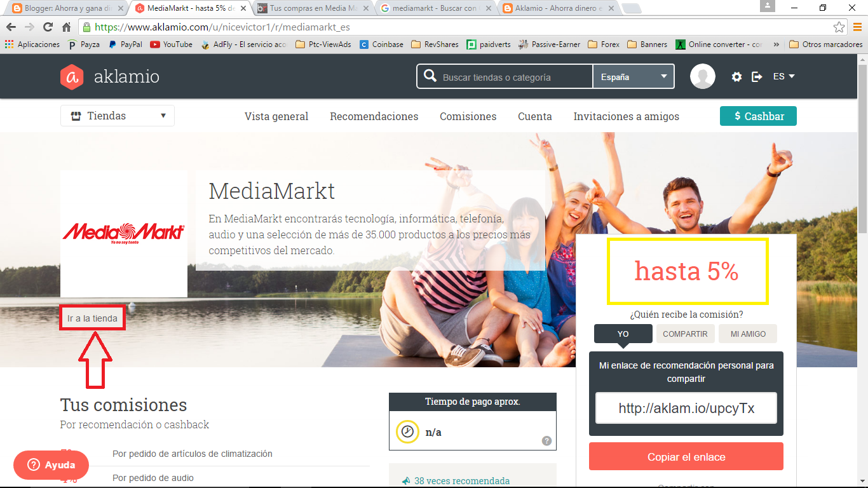Bookmark page with the star icon
Image resolution: width=868 pixels, height=488 pixels.
[839, 27]
